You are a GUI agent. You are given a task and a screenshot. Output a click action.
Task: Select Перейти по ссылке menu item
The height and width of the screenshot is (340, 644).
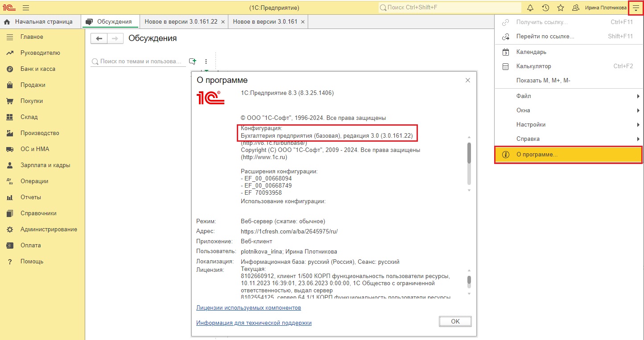point(569,37)
